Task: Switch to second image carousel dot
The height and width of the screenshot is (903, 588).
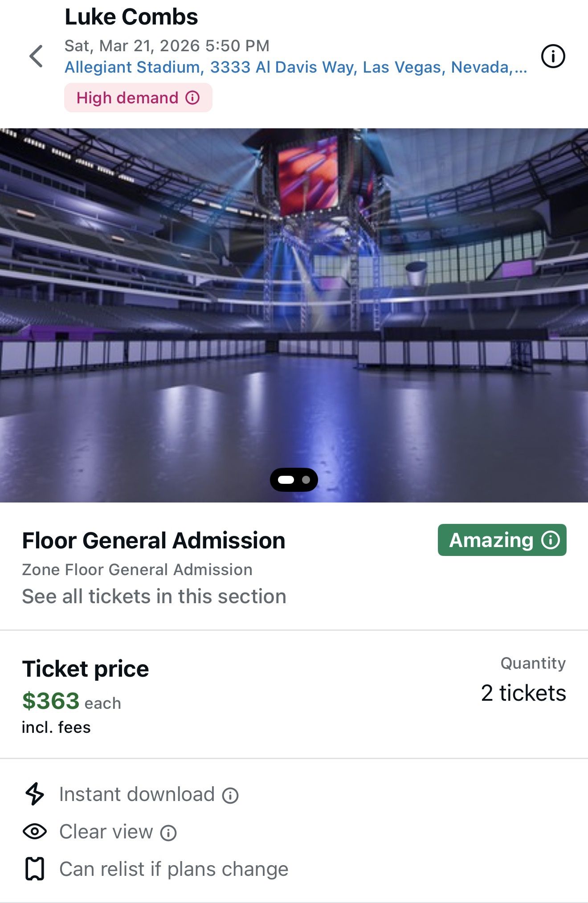Action: coord(306,480)
